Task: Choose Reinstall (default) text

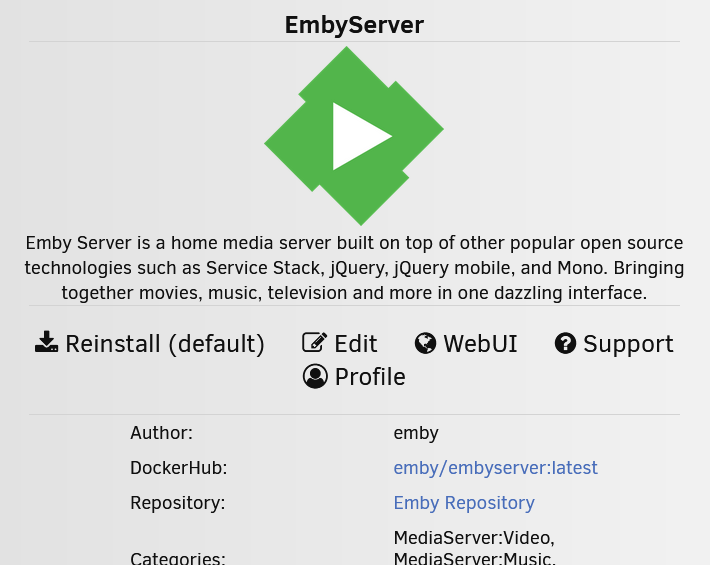Action: click(x=165, y=344)
